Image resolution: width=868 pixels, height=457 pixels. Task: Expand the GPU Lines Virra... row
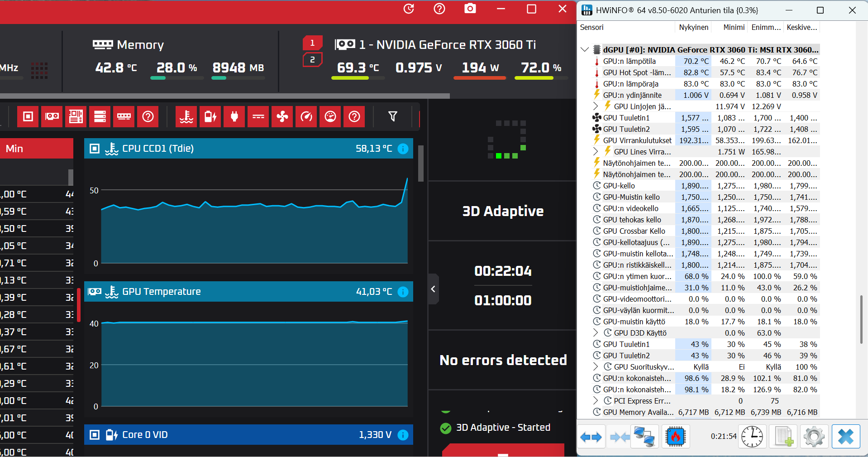(x=596, y=151)
